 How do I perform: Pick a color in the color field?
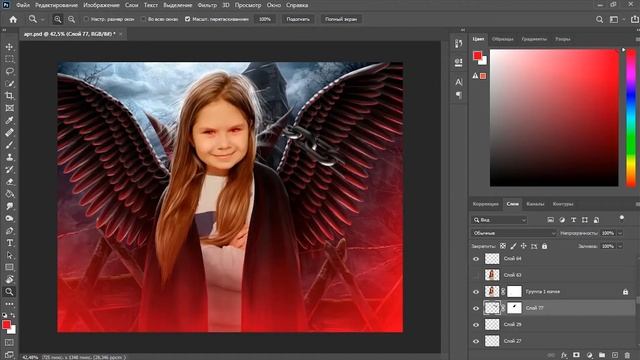coord(554,118)
